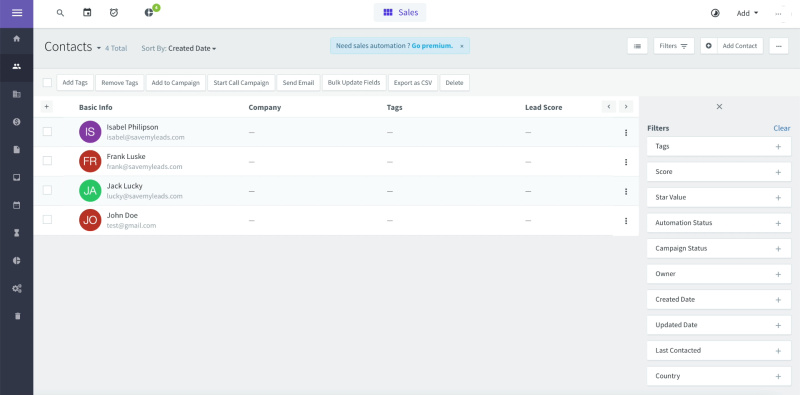The image size is (800, 395).
Task: Open the hourglass icon in sidebar
Action: [17, 233]
